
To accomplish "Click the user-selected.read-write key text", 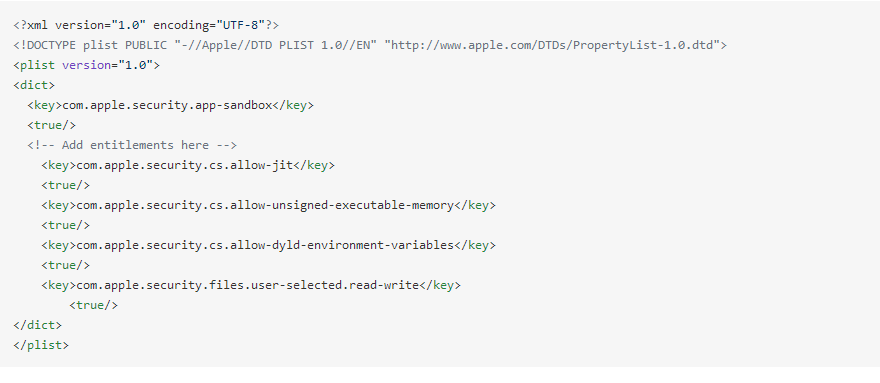I will pos(248,285).
